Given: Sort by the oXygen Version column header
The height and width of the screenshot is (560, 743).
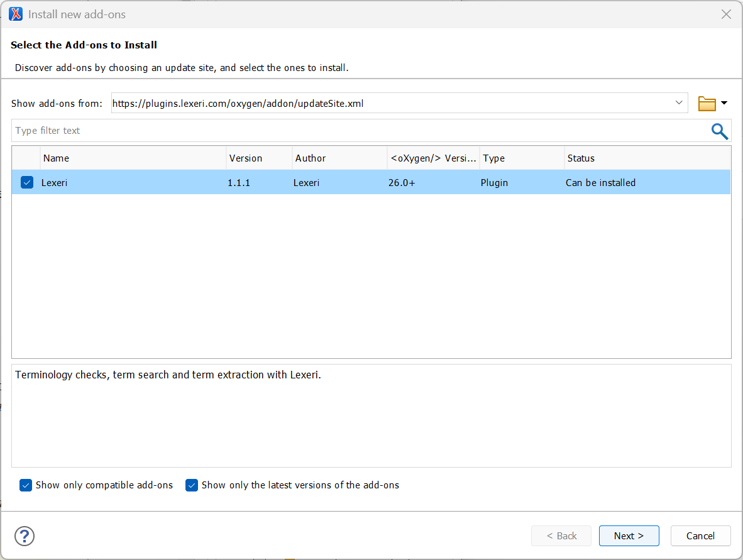Looking at the screenshot, I should point(433,158).
